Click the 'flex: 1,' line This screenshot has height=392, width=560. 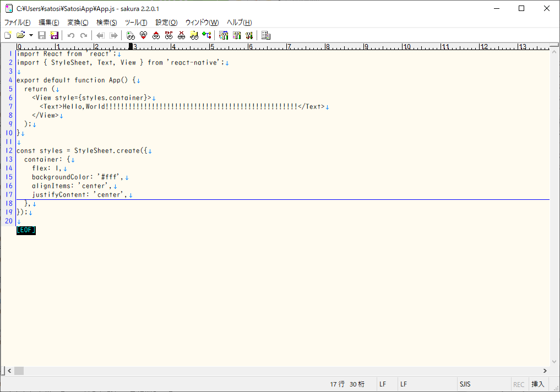47,168
